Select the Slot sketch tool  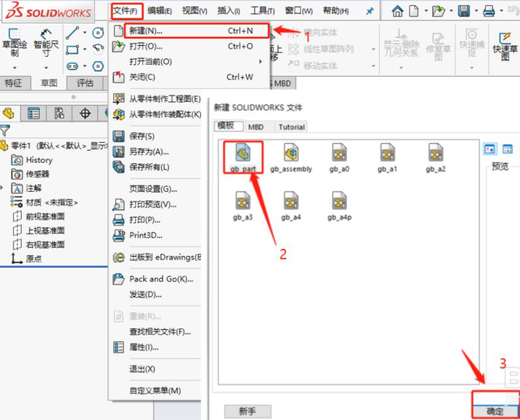pos(72,66)
